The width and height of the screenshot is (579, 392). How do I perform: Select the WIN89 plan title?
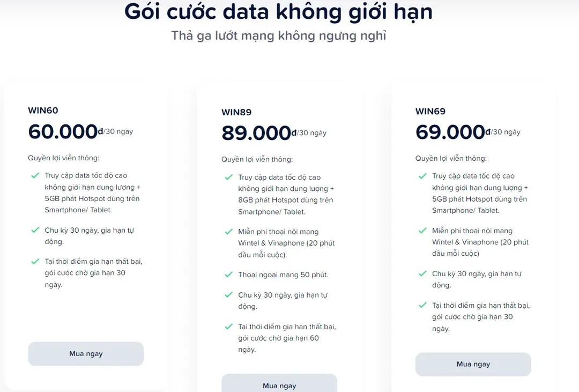point(236,112)
